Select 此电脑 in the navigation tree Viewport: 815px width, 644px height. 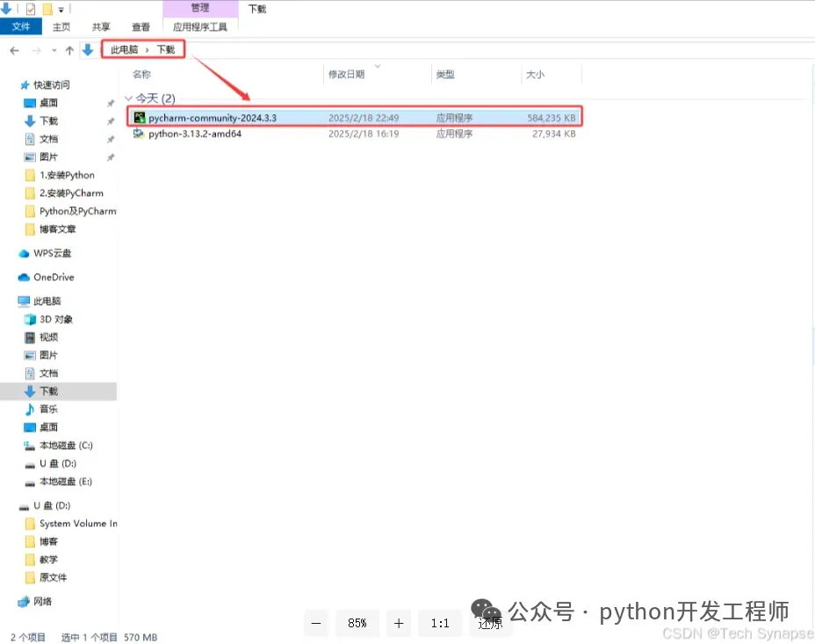47,301
